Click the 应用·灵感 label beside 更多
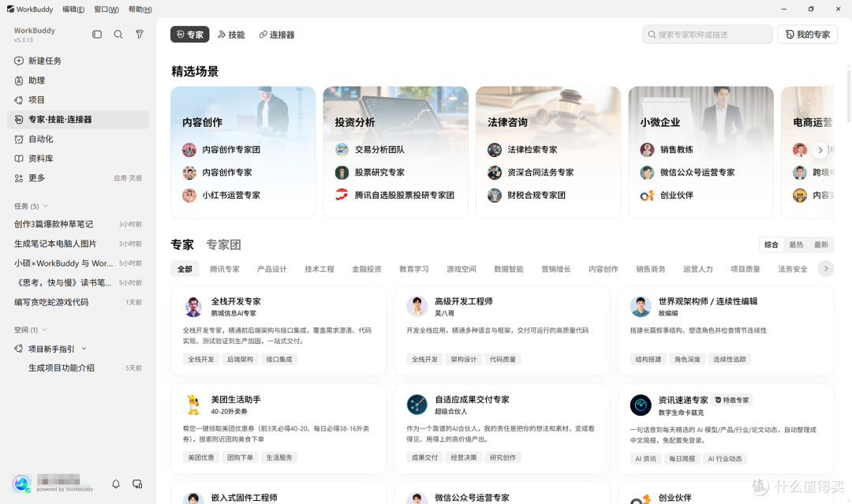The height and width of the screenshot is (504, 852). point(128,178)
